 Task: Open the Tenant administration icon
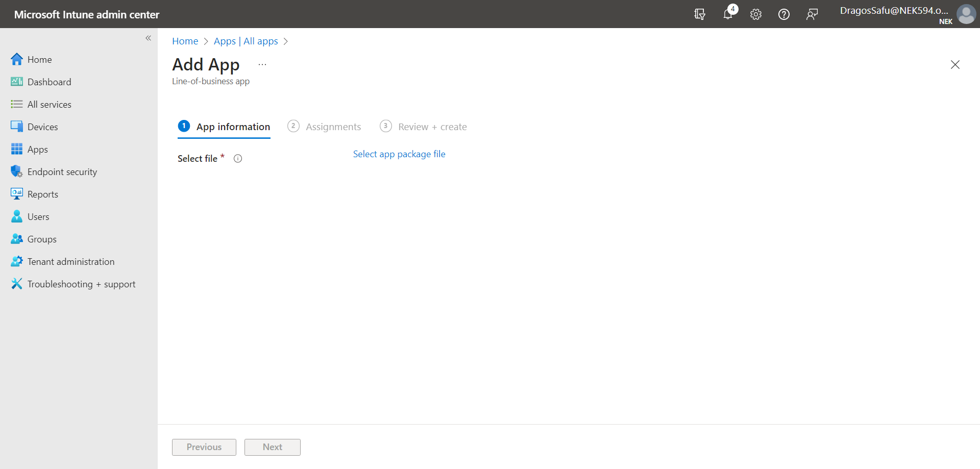(x=17, y=261)
